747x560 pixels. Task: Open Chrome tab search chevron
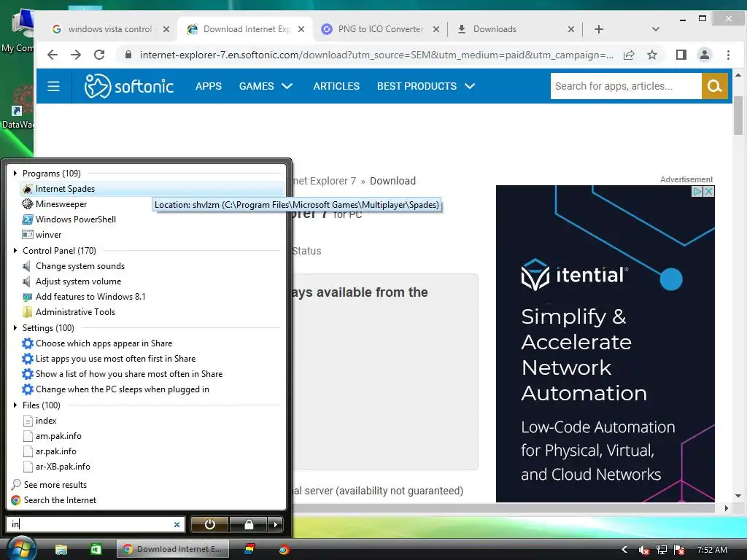[x=656, y=29]
